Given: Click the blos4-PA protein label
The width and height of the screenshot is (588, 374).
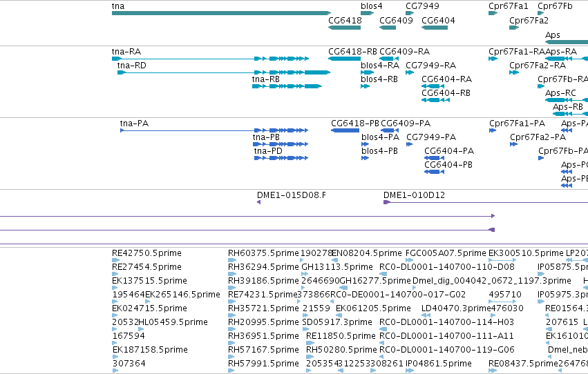Looking at the screenshot, I should coord(380,137).
